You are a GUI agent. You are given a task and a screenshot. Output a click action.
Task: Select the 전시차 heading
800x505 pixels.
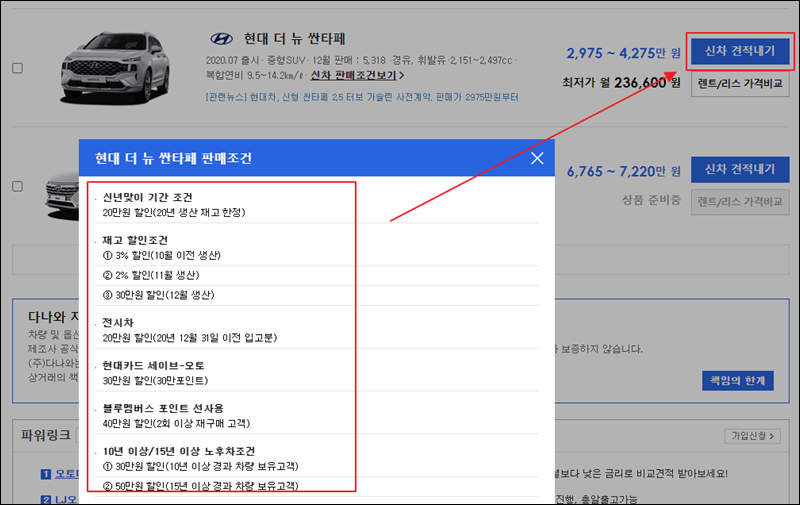coord(118,323)
